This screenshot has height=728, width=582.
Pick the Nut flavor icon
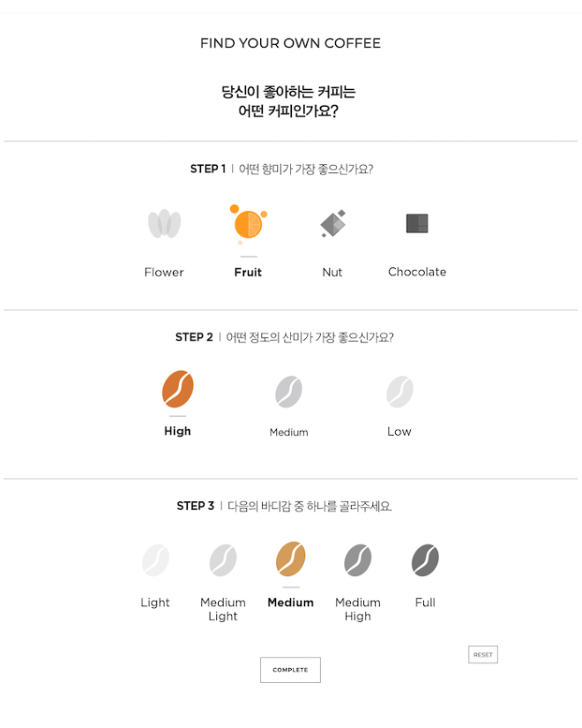(332, 223)
